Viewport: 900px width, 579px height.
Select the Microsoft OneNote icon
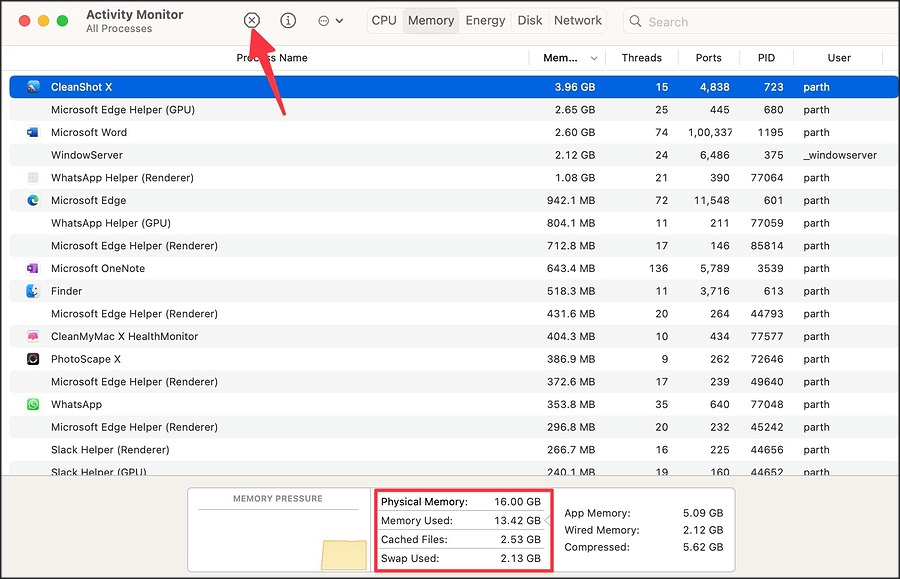[x=33, y=268]
